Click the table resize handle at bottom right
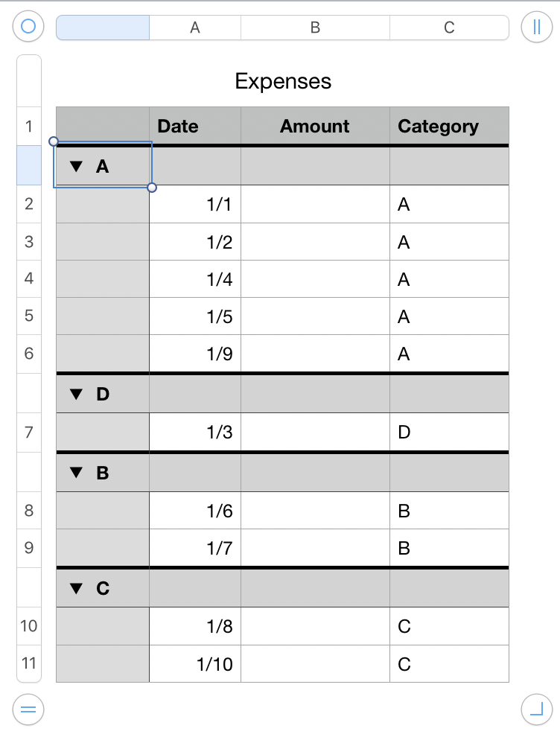This screenshot has height=737, width=560. (535, 709)
